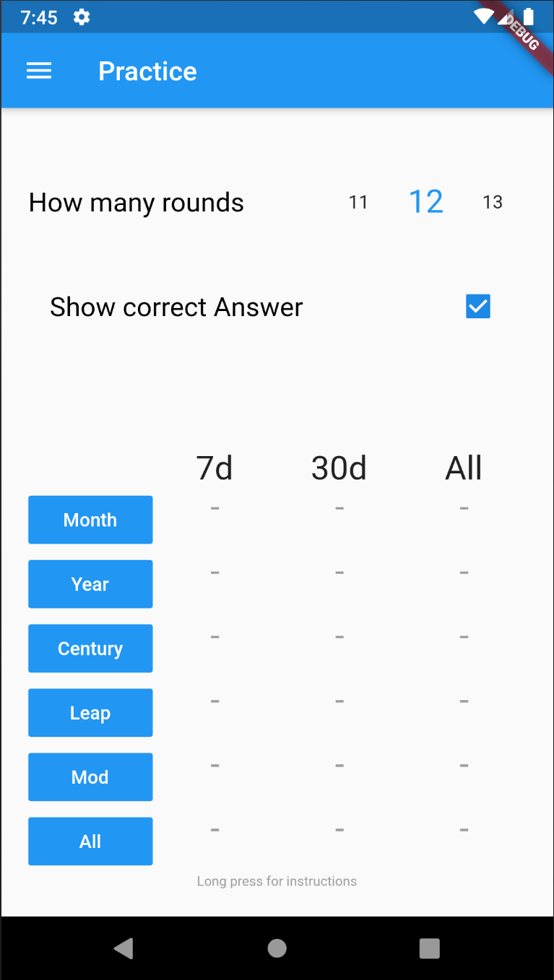Image resolution: width=554 pixels, height=980 pixels.
Task: Start Month practice
Action: [x=90, y=520]
